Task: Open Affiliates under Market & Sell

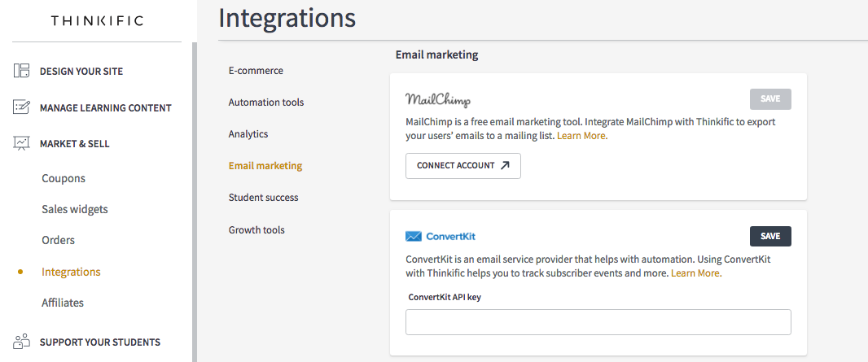Action: 63,303
